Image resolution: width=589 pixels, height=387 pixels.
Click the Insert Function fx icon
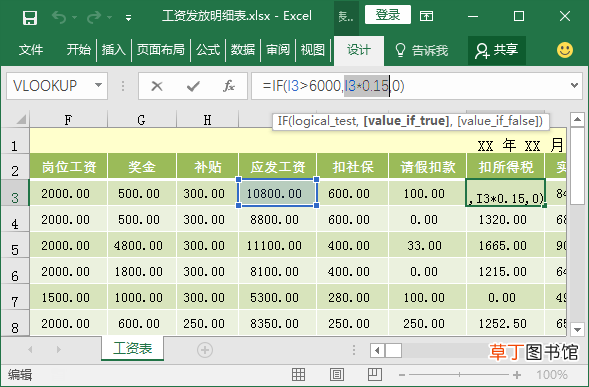tap(228, 86)
